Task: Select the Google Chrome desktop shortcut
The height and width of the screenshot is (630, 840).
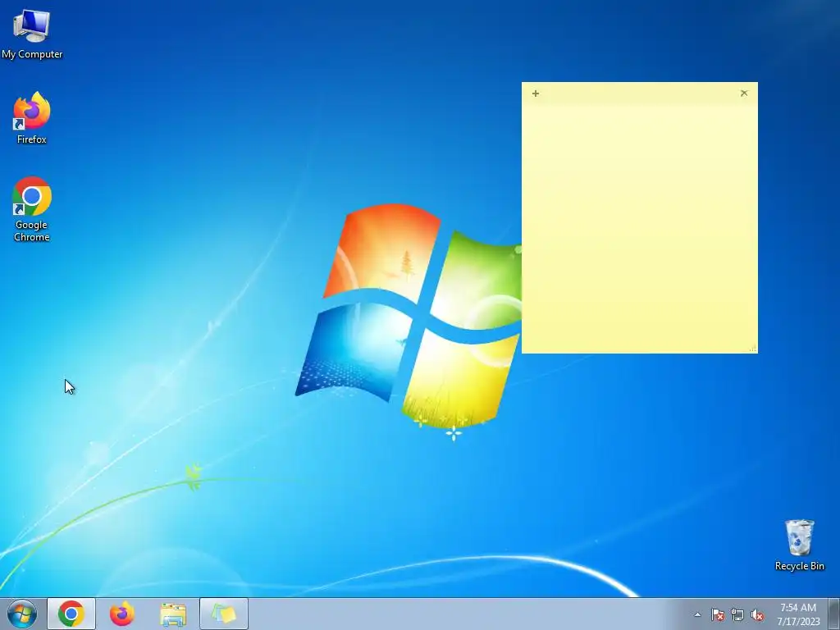Action: coord(32,209)
